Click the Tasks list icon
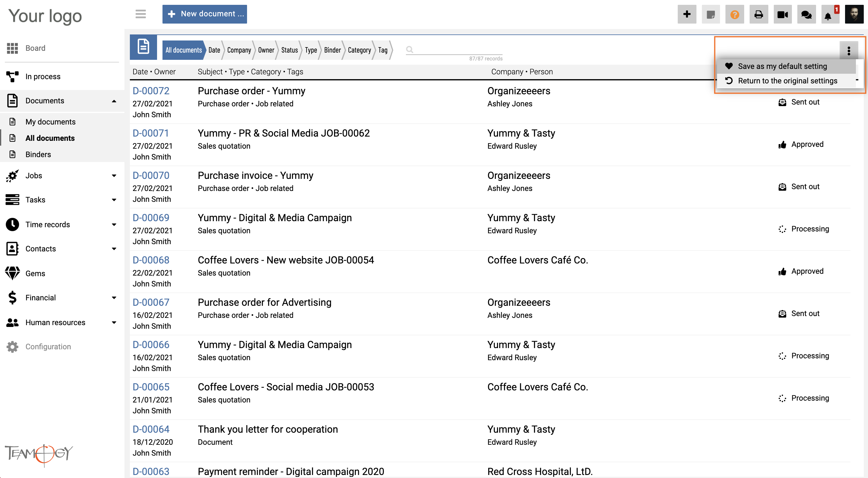Image resolution: width=868 pixels, height=478 pixels. click(x=12, y=199)
